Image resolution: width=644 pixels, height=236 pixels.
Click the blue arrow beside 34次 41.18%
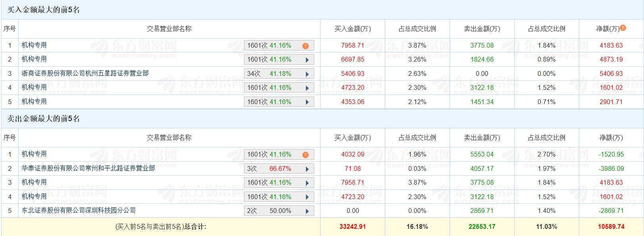click(307, 74)
